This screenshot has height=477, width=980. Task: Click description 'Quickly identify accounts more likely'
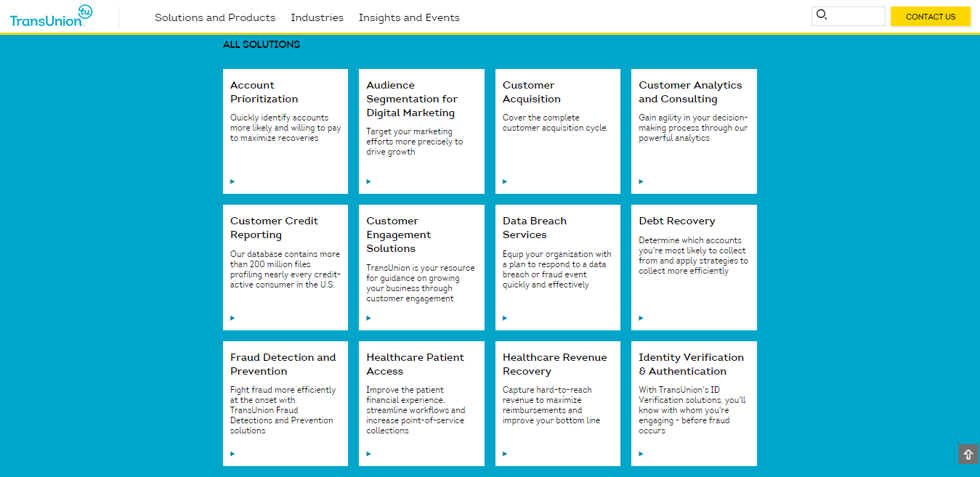coord(286,128)
